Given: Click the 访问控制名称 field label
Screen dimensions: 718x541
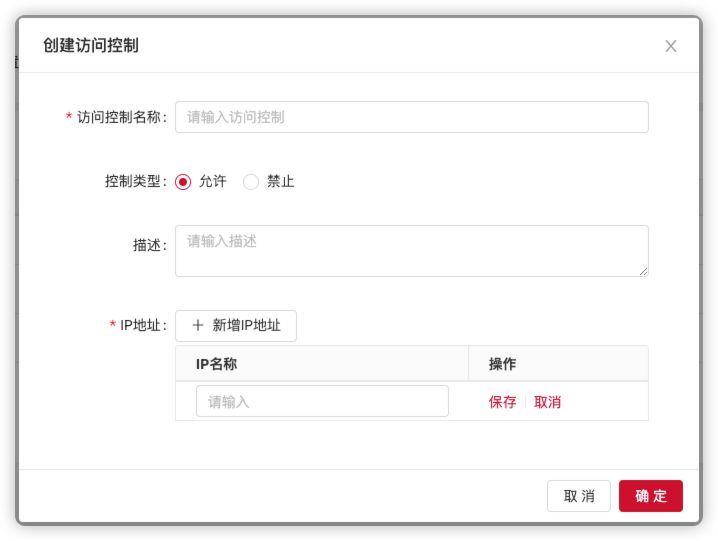Looking at the screenshot, I should coord(119,117).
